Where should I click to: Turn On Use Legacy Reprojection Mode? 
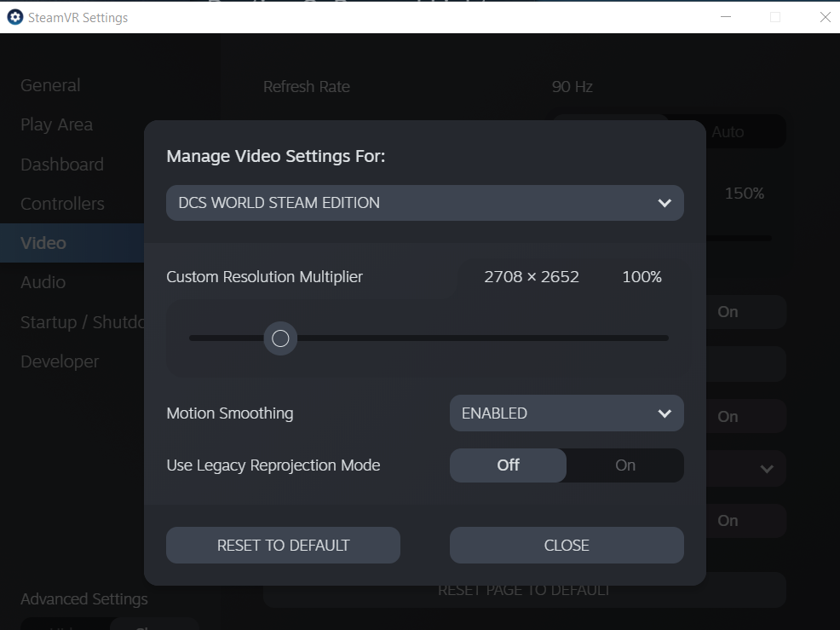[x=625, y=465]
